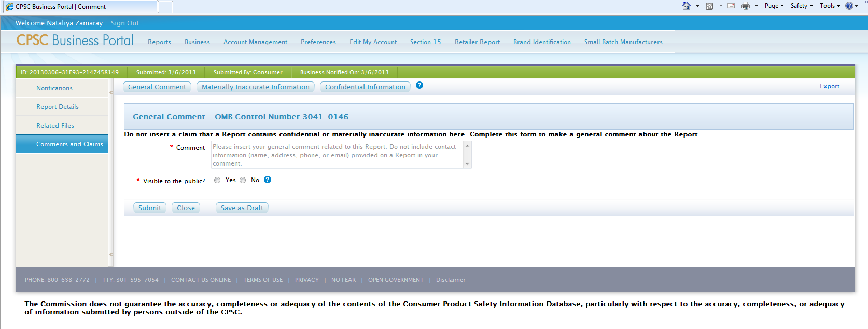Open the Section 15 menu
Viewport: 868px width, 329px height.
pos(425,42)
